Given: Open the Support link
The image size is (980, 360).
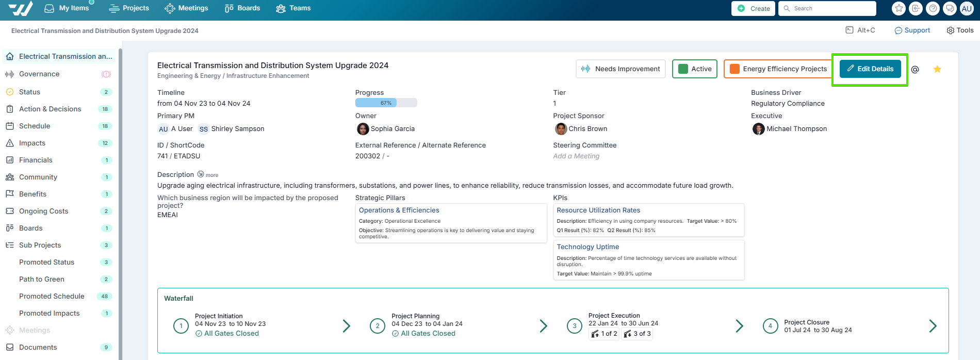Looking at the screenshot, I should (x=912, y=30).
